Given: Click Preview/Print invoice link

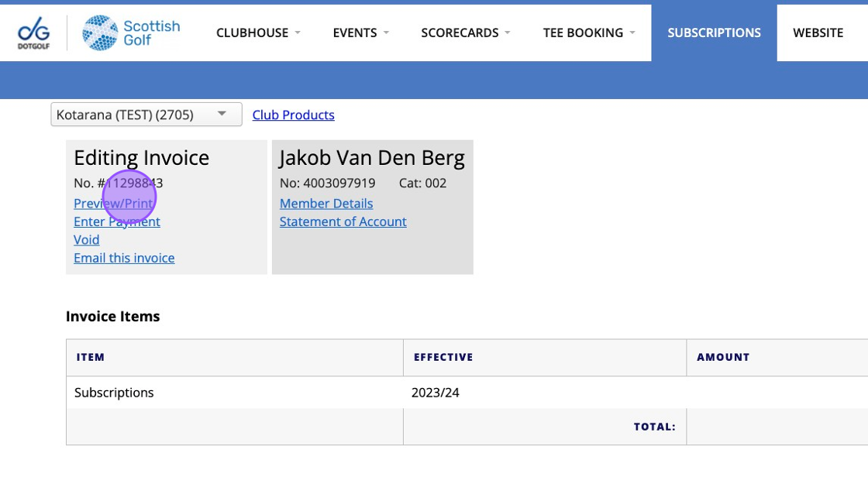Looking at the screenshot, I should [113, 204].
